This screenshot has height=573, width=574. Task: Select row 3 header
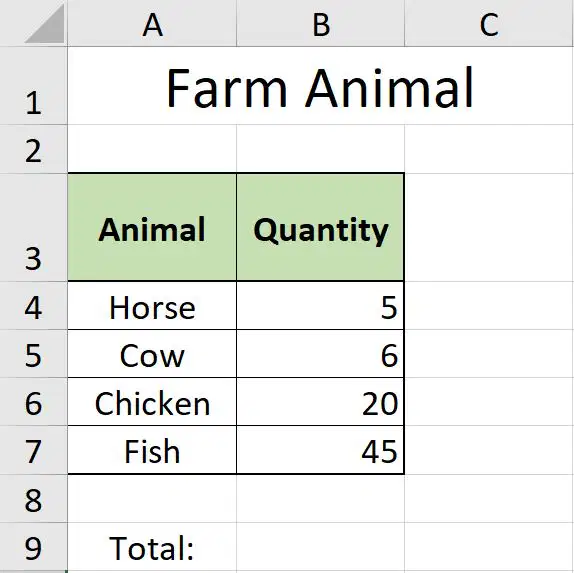(34, 227)
